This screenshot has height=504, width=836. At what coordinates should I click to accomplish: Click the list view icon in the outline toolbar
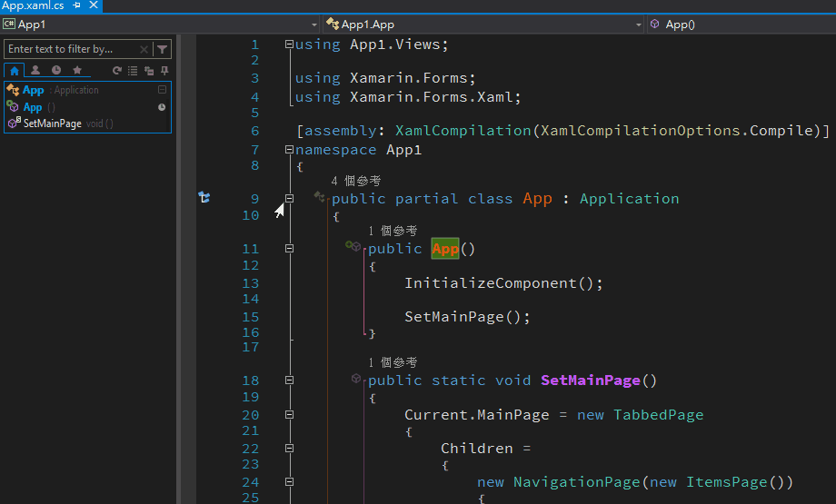coord(133,70)
